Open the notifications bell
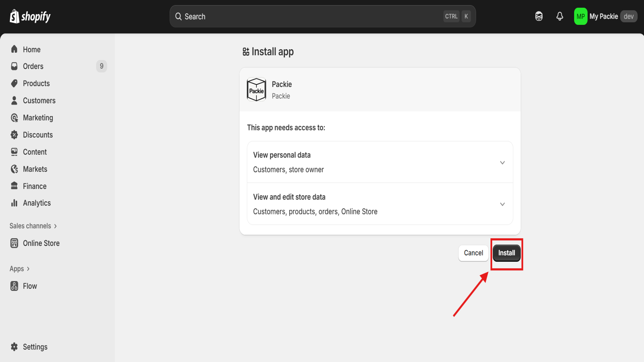 pyautogui.click(x=559, y=16)
